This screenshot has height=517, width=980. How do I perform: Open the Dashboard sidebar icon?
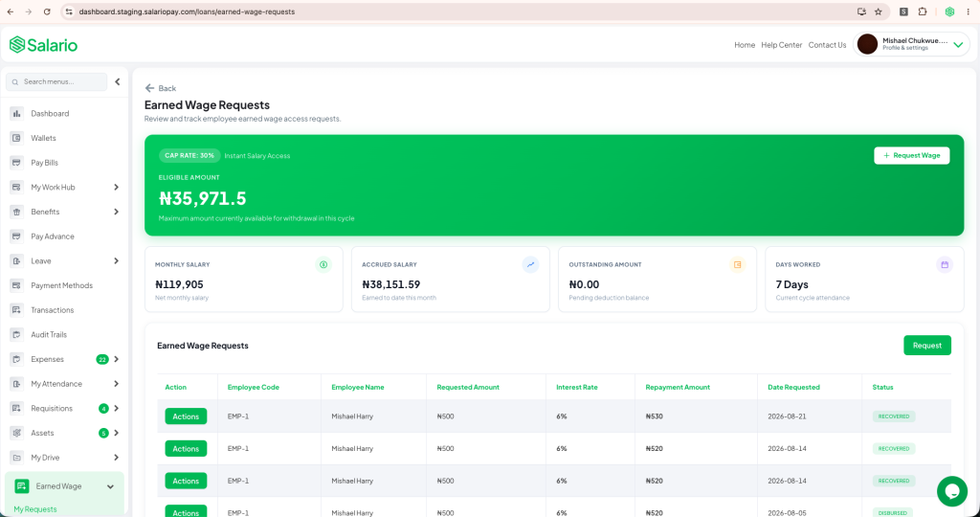point(17,113)
